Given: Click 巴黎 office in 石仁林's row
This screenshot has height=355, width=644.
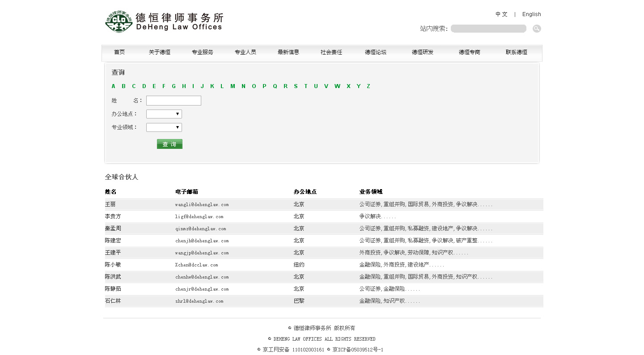Looking at the screenshot, I should tap(299, 301).
